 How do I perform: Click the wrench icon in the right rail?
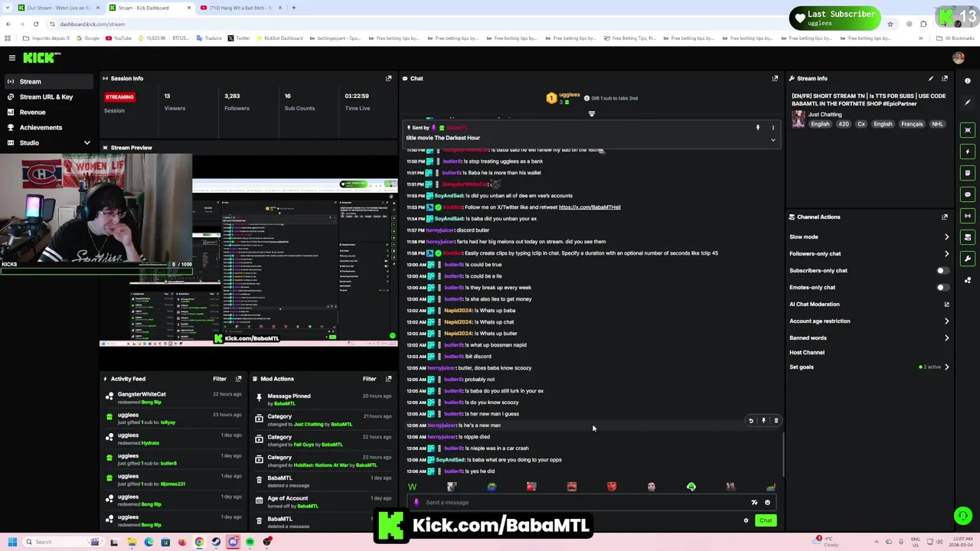(968, 259)
